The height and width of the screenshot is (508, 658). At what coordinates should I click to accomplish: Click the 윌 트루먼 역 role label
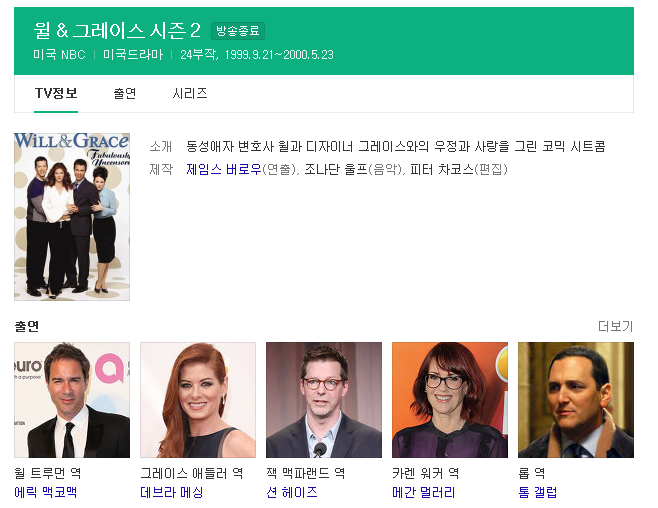pyautogui.click(x=48, y=473)
